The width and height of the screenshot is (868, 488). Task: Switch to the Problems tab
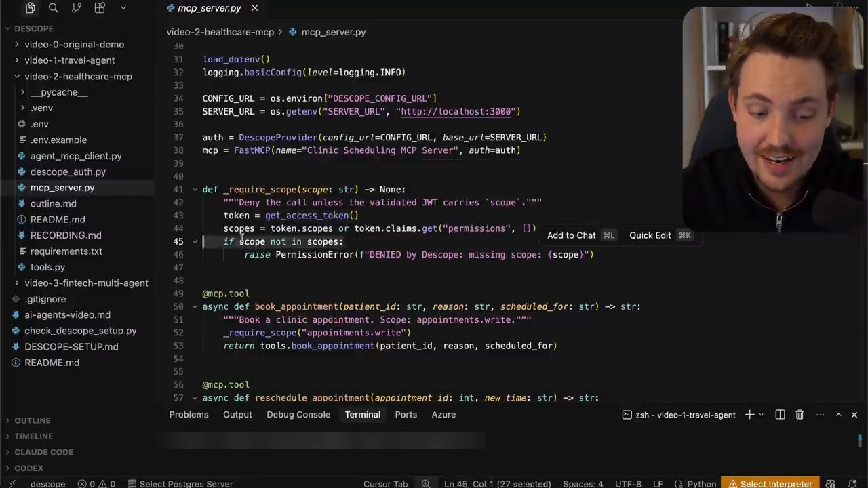[189, 415]
